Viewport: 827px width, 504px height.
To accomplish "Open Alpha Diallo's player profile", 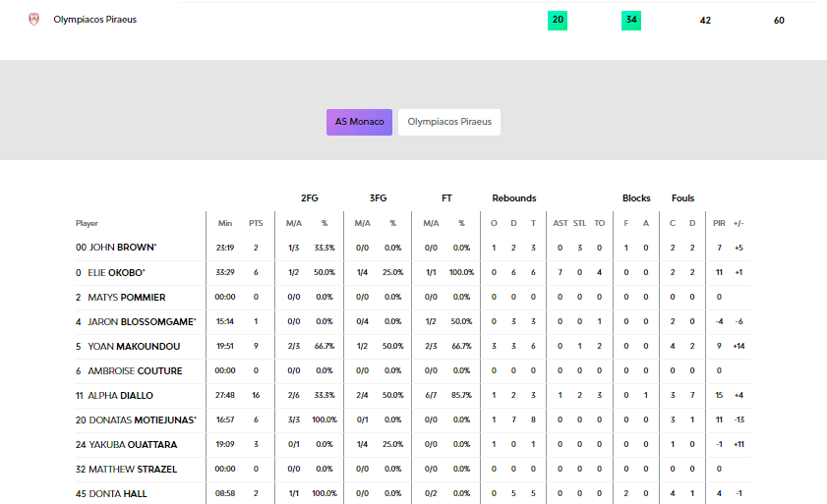I will (120, 395).
